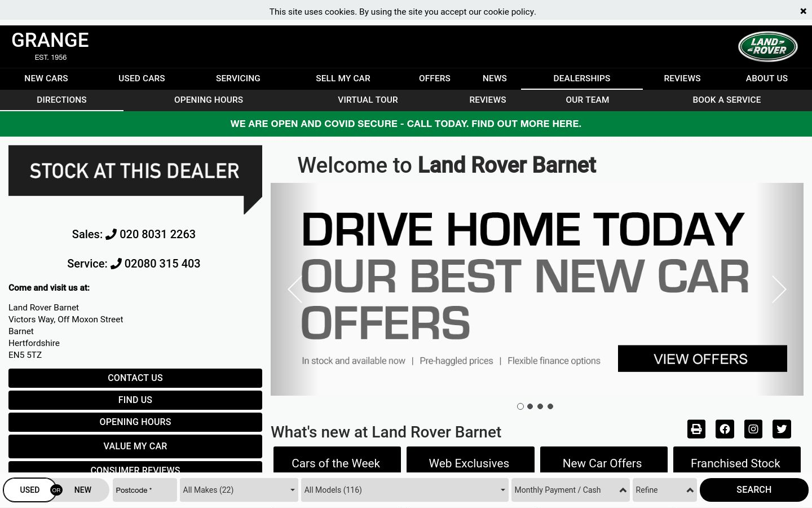Click the phone icon next to Sales
The image size is (812, 508).
tap(111, 234)
